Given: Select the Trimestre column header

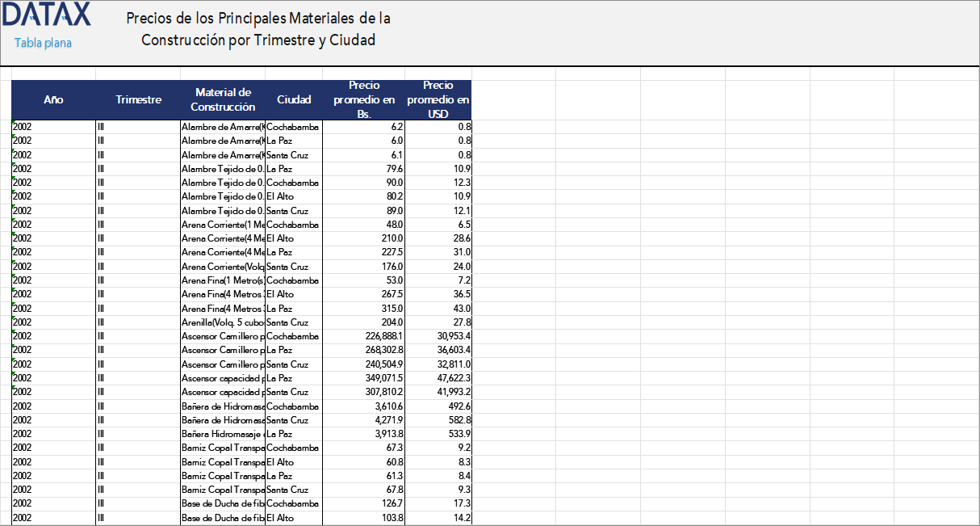Looking at the screenshot, I should 138,99.
